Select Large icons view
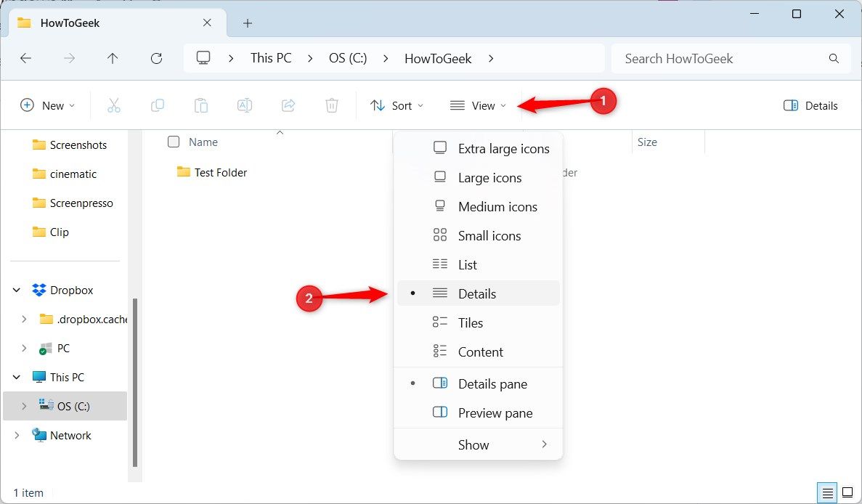This screenshot has width=862, height=504. point(479,177)
